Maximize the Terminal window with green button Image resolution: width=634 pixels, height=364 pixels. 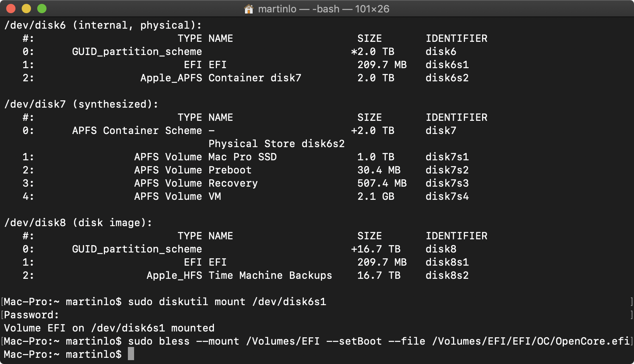click(x=42, y=9)
